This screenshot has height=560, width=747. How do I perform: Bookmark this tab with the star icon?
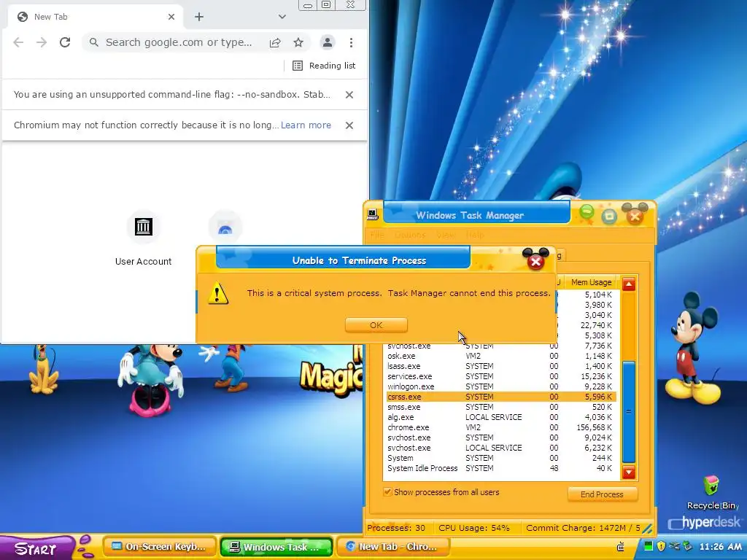coord(298,42)
